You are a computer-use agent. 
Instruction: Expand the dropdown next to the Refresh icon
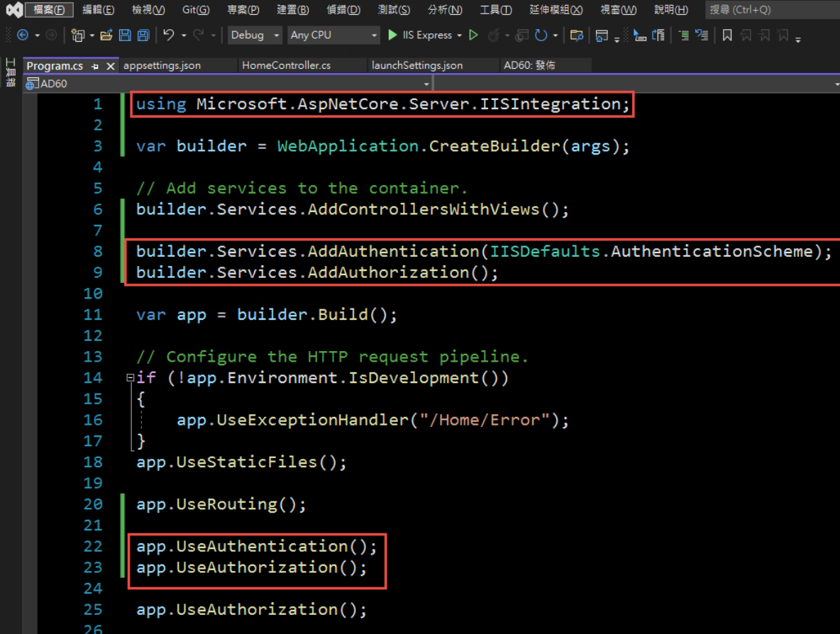click(x=556, y=35)
